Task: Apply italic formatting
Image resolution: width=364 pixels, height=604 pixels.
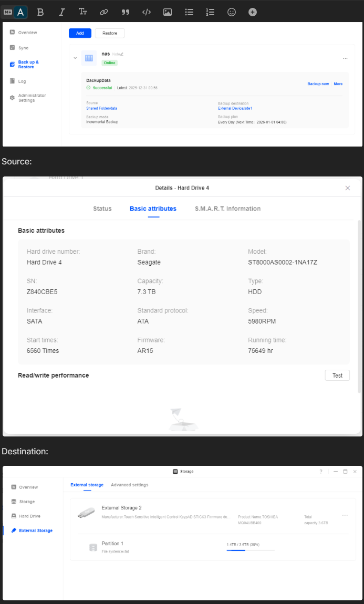Action: [x=61, y=12]
